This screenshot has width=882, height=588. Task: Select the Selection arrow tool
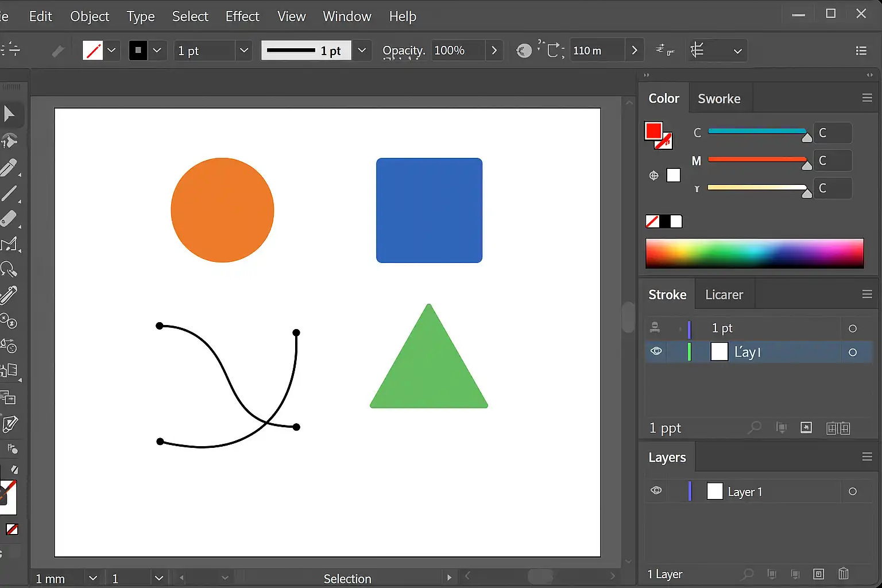(x=9, y=114)
